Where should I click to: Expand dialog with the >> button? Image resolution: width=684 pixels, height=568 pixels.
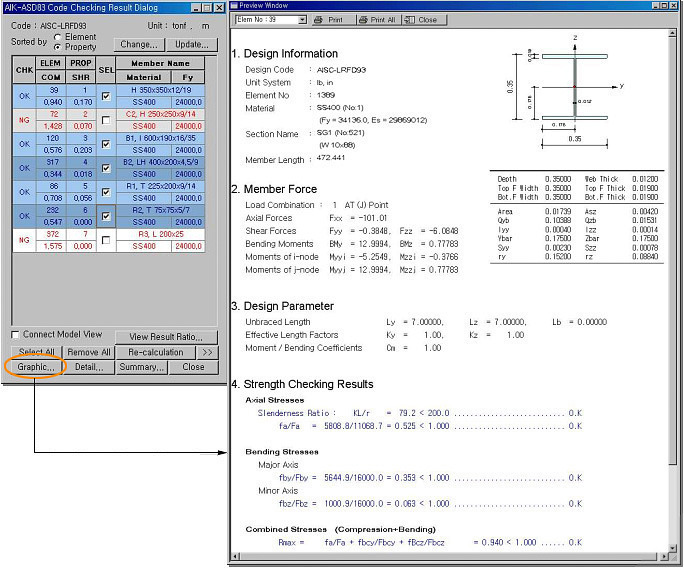click(x=207, y=352)
